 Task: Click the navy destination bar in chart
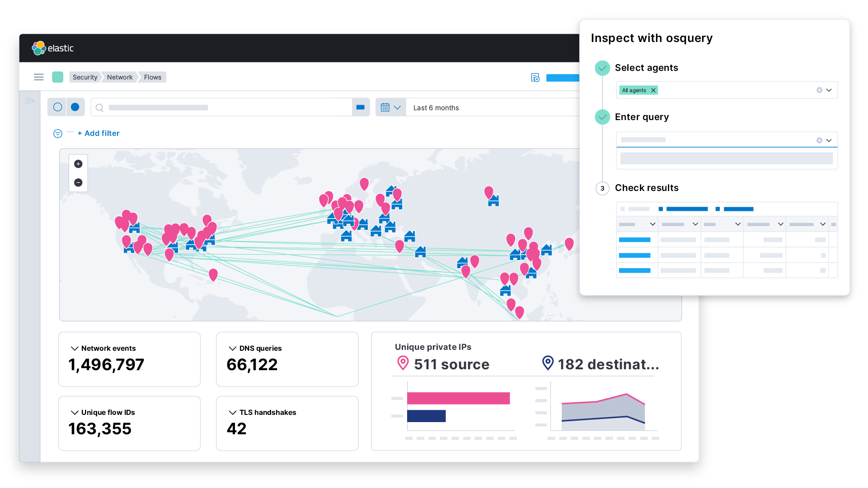pos(426,416)
